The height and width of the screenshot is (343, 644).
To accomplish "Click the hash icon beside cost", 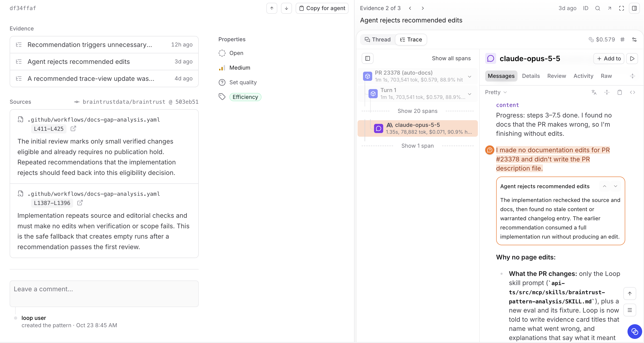I will [622, 39].
